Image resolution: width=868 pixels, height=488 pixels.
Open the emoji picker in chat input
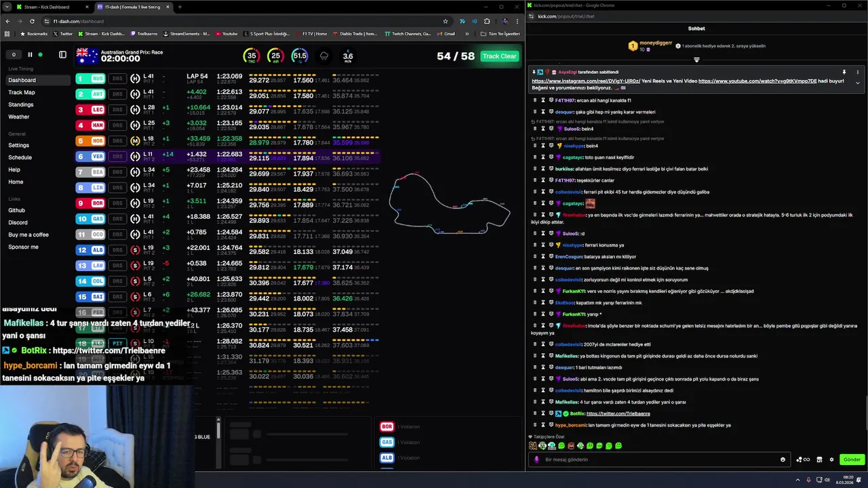(783, 460)
